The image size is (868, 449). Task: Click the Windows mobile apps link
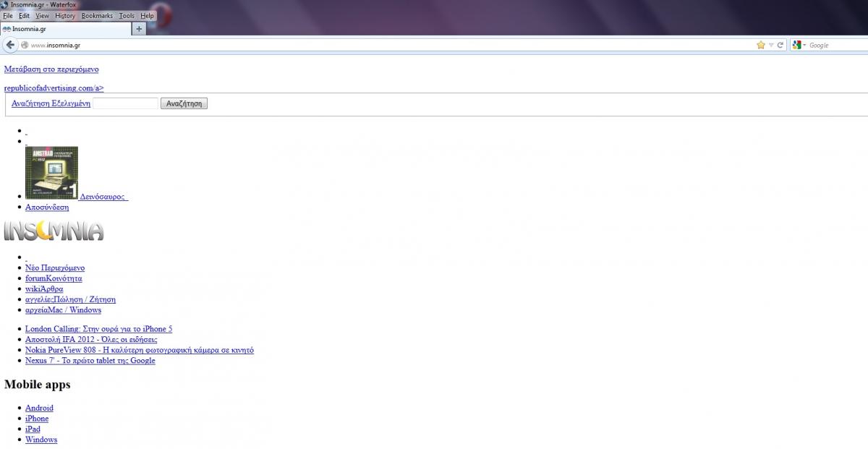41,440
